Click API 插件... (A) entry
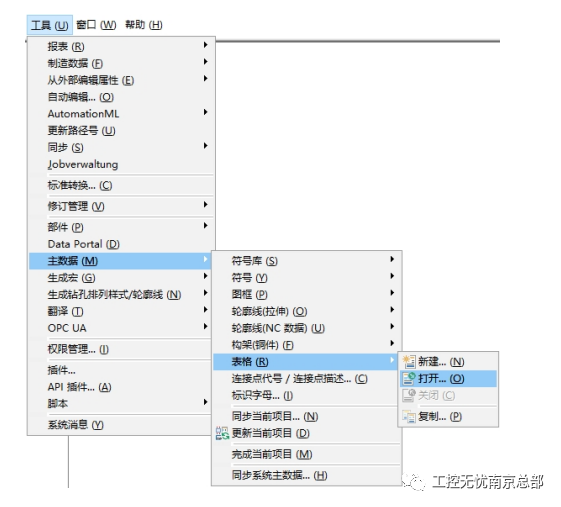 pyautogui.click(x=121, y=387)
